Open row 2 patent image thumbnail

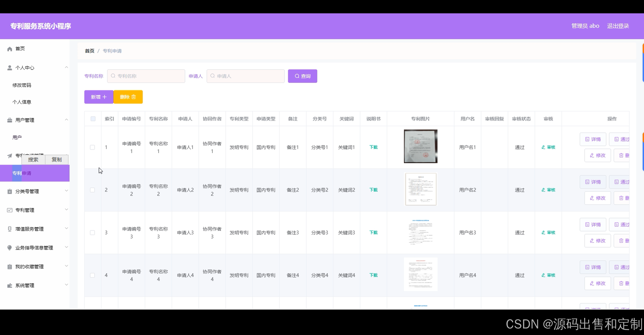point(421,189)
